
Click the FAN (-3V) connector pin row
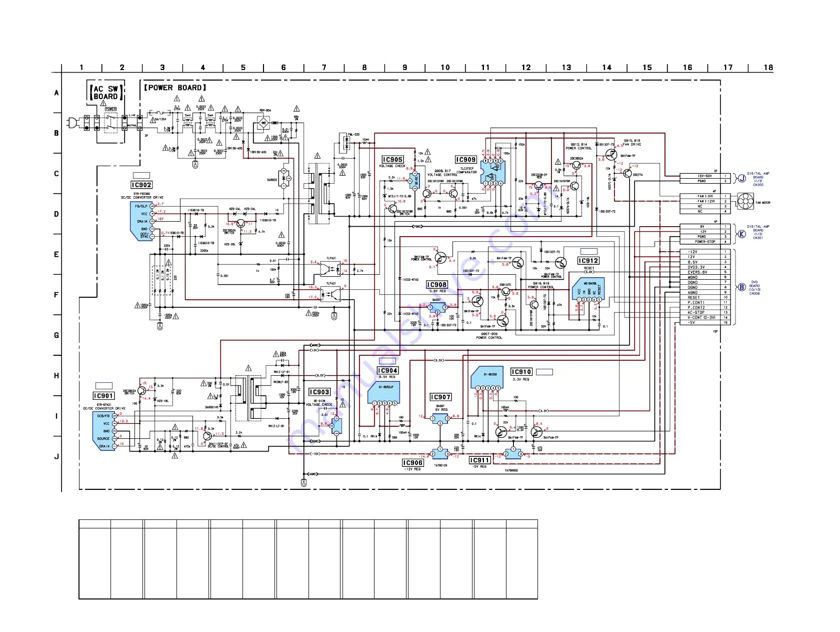click(x=705, y=196)
